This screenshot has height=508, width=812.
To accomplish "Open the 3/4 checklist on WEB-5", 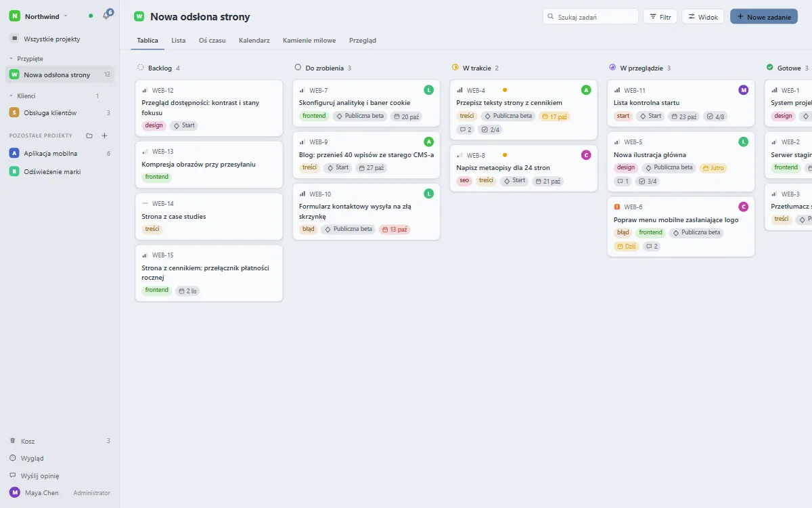I will point(648,182).
